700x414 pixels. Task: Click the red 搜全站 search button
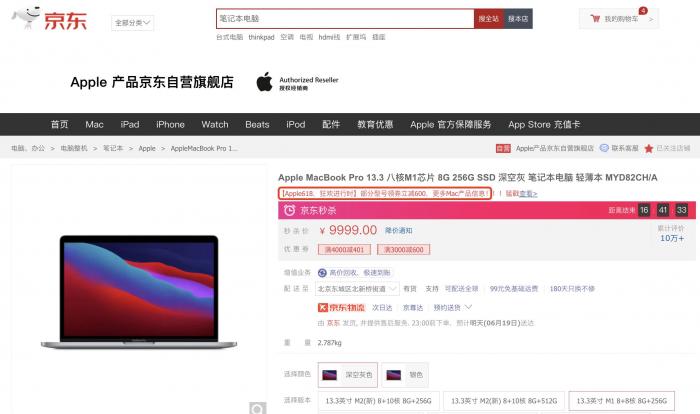[489, 19]
